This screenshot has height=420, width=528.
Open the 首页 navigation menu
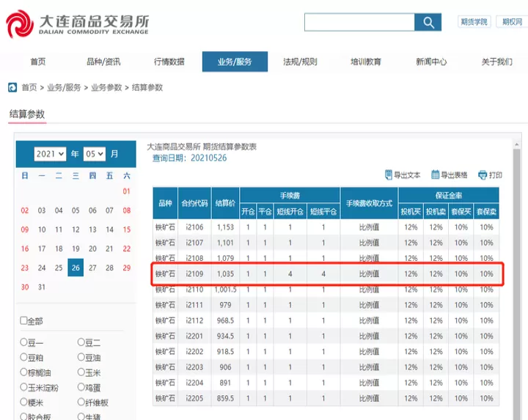click(x=37, y=62)
